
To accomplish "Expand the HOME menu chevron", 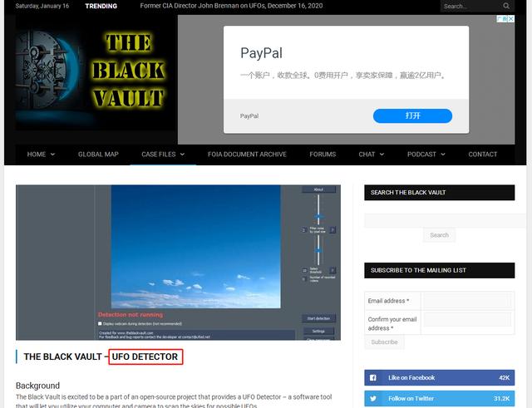I will [52, 155].
